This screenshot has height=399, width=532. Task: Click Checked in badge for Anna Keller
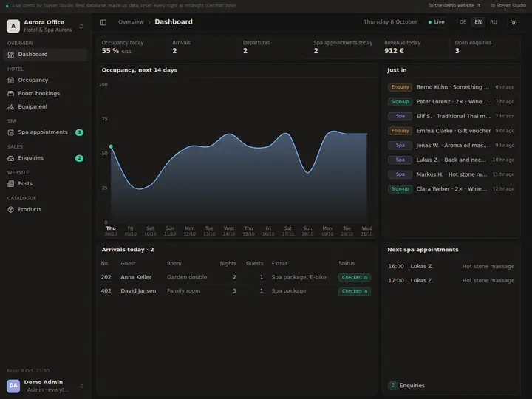pos(355,278)
